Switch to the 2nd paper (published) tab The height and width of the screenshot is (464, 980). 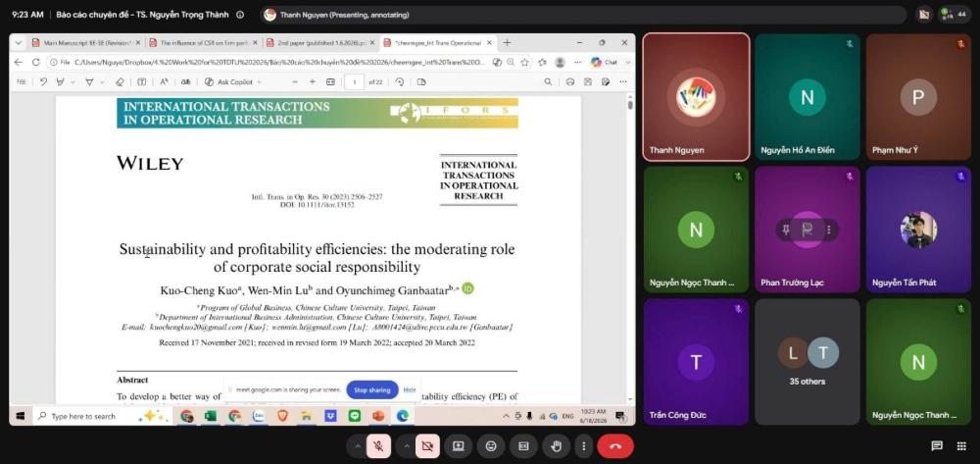click(320, 43)
